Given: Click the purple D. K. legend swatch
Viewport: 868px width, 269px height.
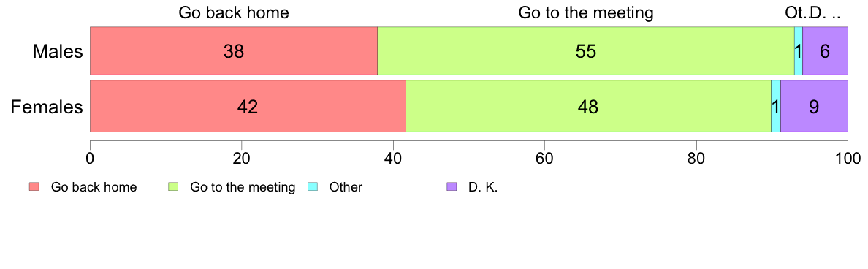Looking at the screenshot, I should (x=451, y=187).
